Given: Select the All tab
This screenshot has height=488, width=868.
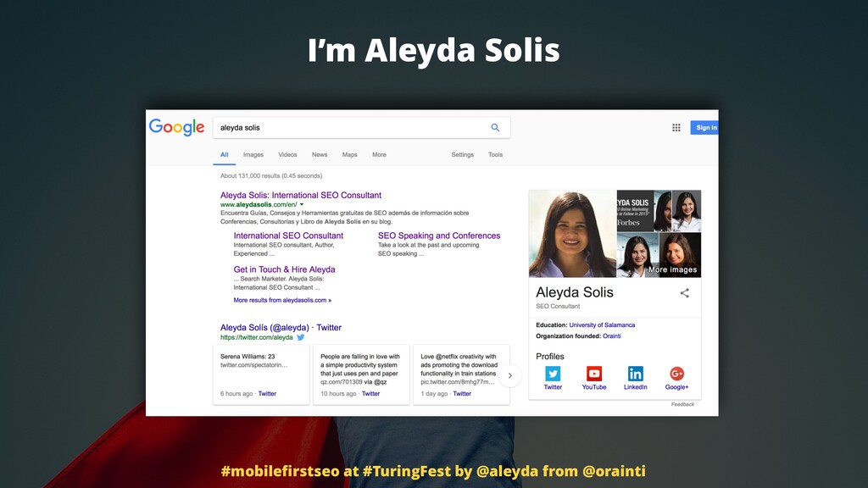Looking at the screenshot, I should [x=224, y=155].
